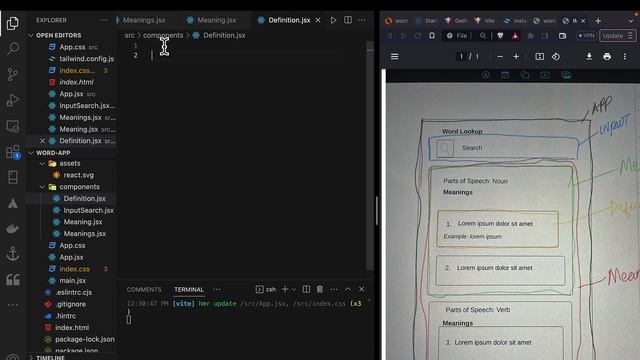640x360 pixels.
Task: Open Explorer panel more actions ellipsis
Action: (x=104, y=20)
